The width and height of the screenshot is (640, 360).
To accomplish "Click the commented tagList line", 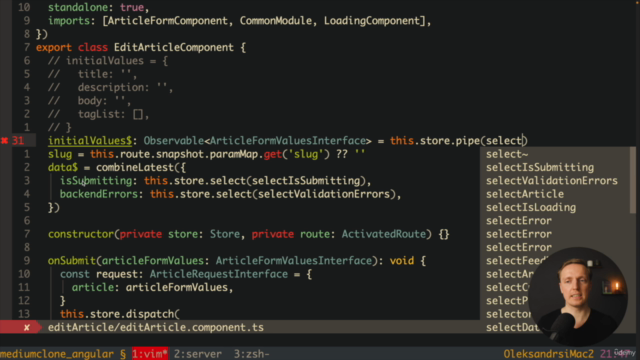I will (98, 114).
